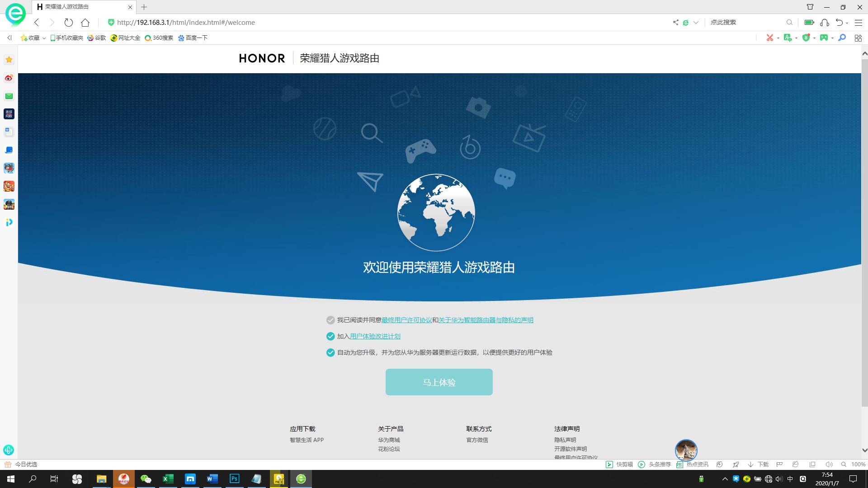Expand the 收藏 bookmarks dropdown

coord(44,38)
